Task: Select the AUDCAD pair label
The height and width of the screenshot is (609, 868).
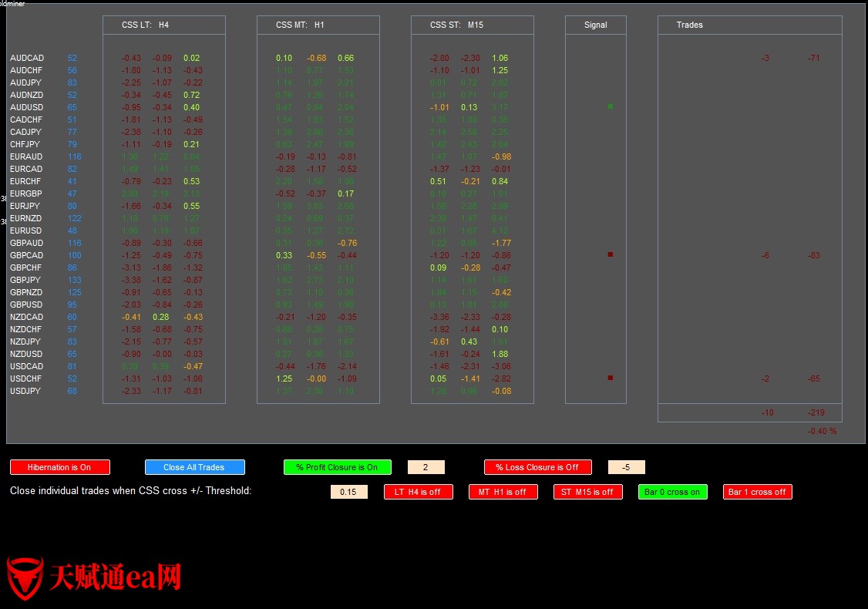Action: pos(27,58)
